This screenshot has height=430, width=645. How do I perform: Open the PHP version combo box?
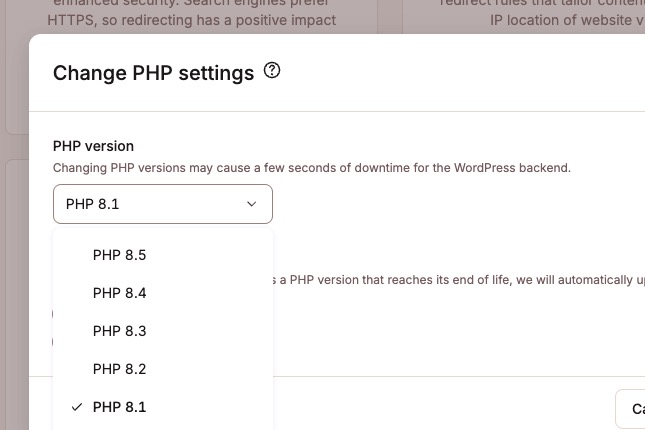162,204
